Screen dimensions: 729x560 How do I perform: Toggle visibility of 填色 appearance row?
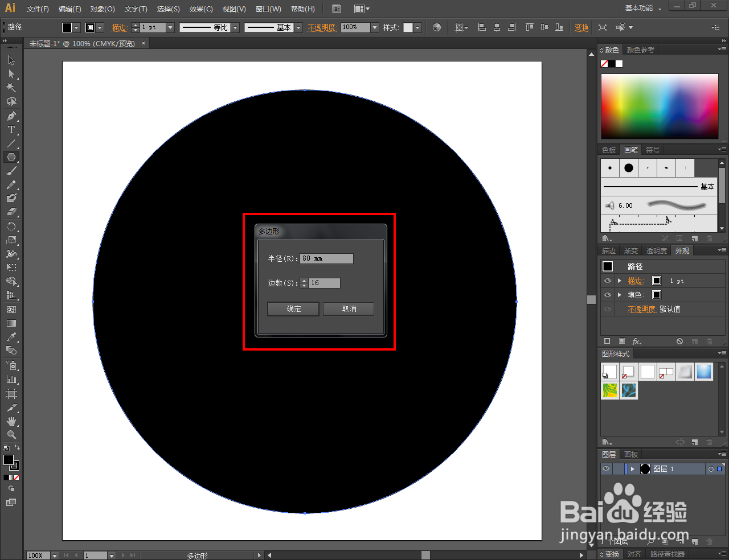point(607,295)
